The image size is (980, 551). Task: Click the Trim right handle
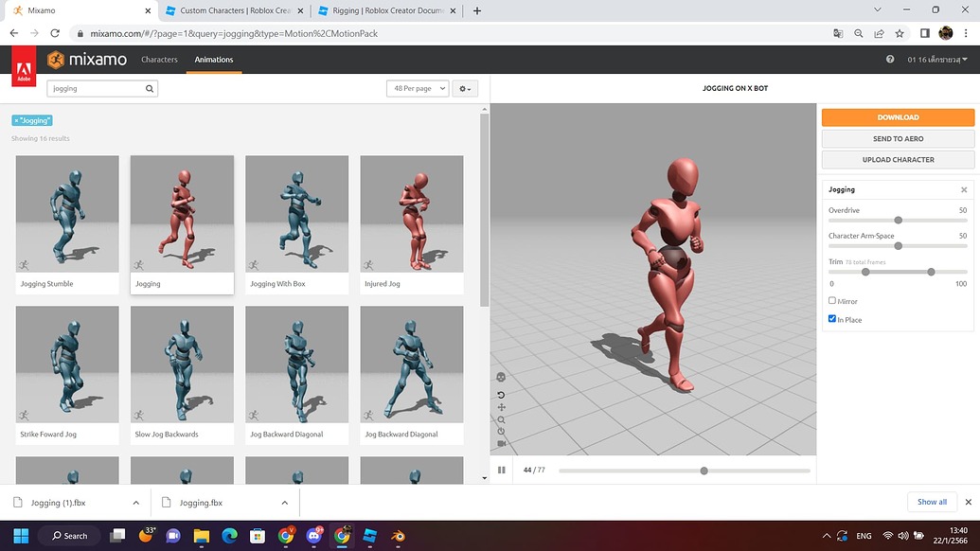click(932, 272)
